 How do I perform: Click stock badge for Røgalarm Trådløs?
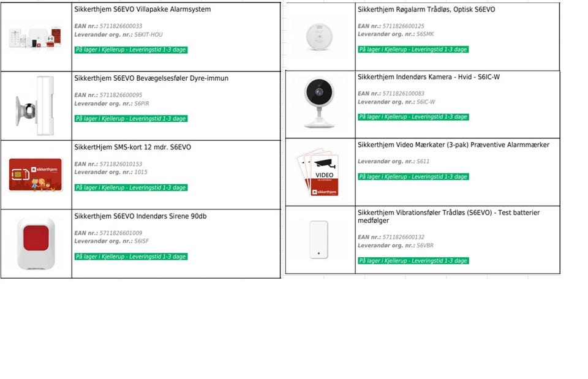click(x=413, y=50)
